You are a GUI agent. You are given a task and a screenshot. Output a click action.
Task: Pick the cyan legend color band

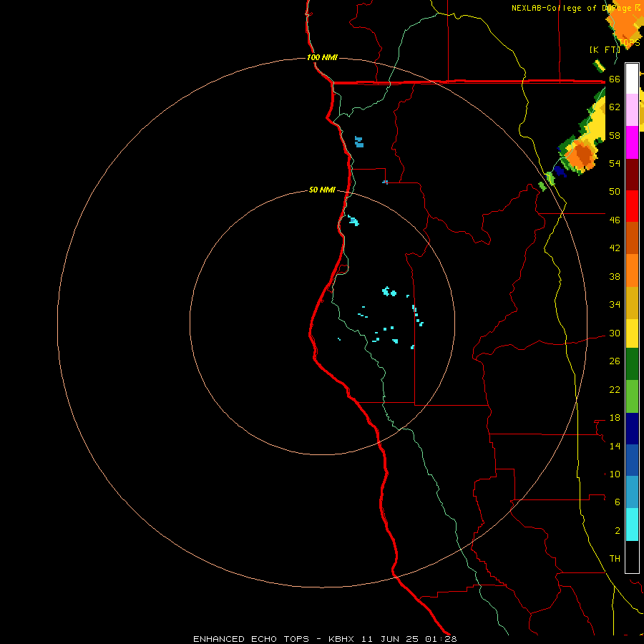coord(632,525)
